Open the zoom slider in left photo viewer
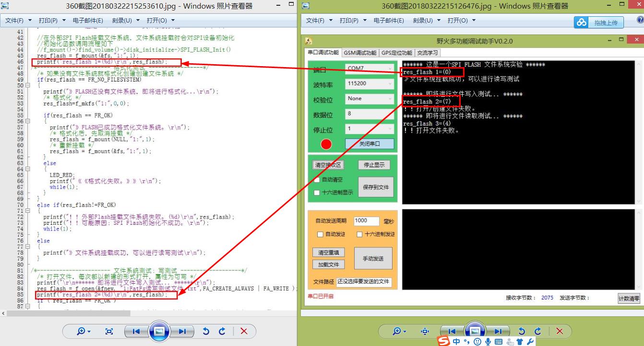 pyautogui.click(x=82, y=331)
